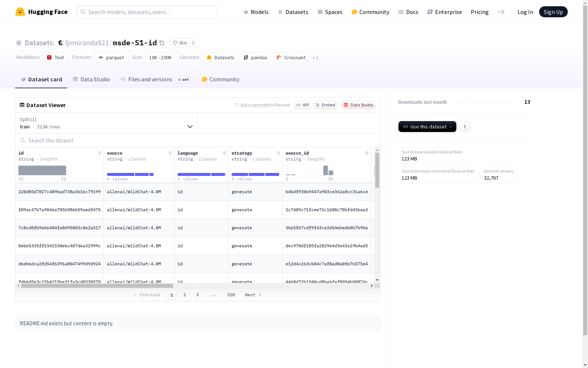The height and width of the screenshot is (368, 588).
Task: Select the Text modality tag
Action: [55, 57]
